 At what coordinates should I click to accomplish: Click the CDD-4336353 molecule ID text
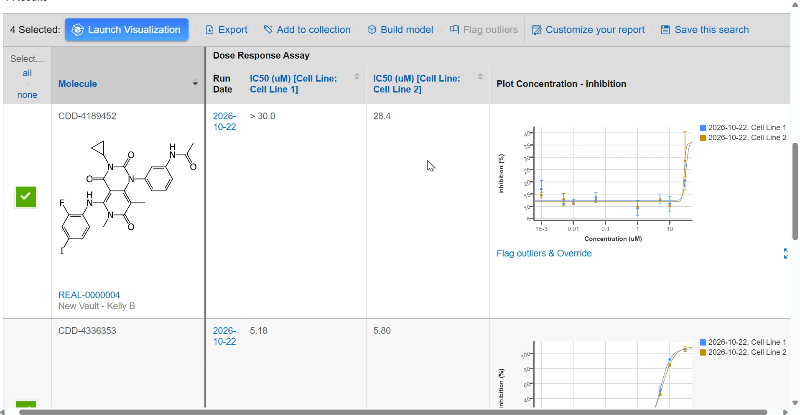pyautogui.click(x=87, y=331)
